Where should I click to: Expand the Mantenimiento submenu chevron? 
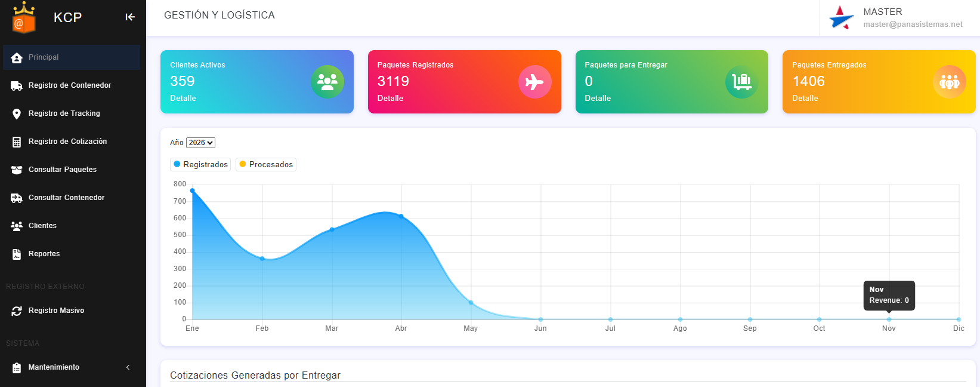128,367
